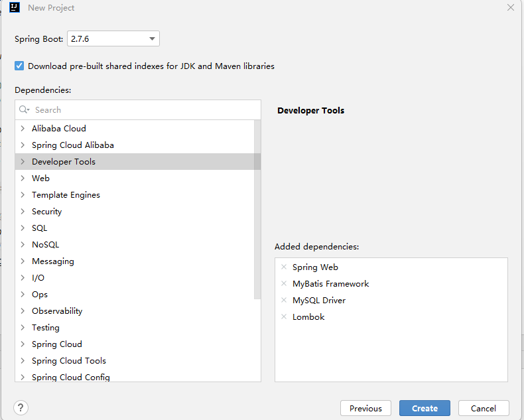Expand the Template Engines chevron
This screenshot has width=524, height=420.
[x=23, y=194]
